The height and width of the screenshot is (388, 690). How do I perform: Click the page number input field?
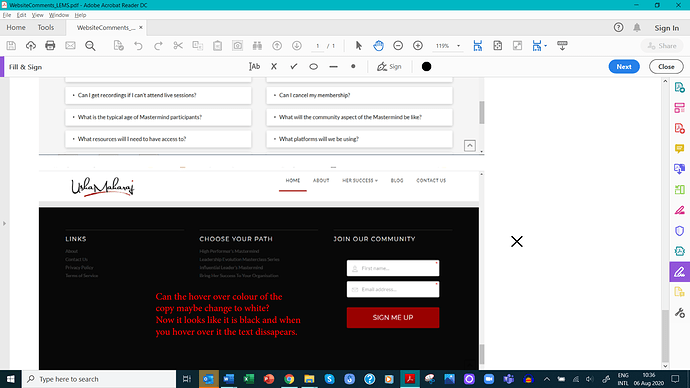coord(317,46)
